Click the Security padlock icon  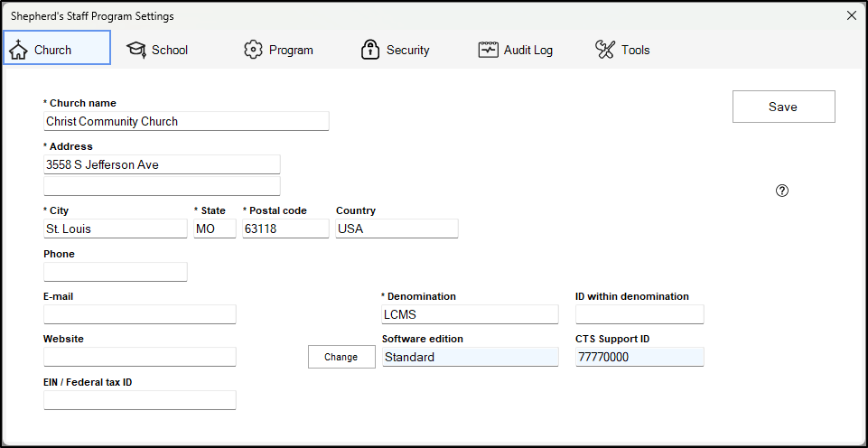pyautogui.click(x=369, y=50)
